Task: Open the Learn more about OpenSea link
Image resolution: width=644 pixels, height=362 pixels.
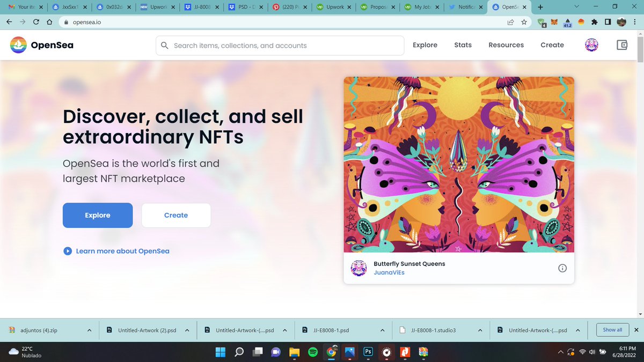Action: (122, 251)
